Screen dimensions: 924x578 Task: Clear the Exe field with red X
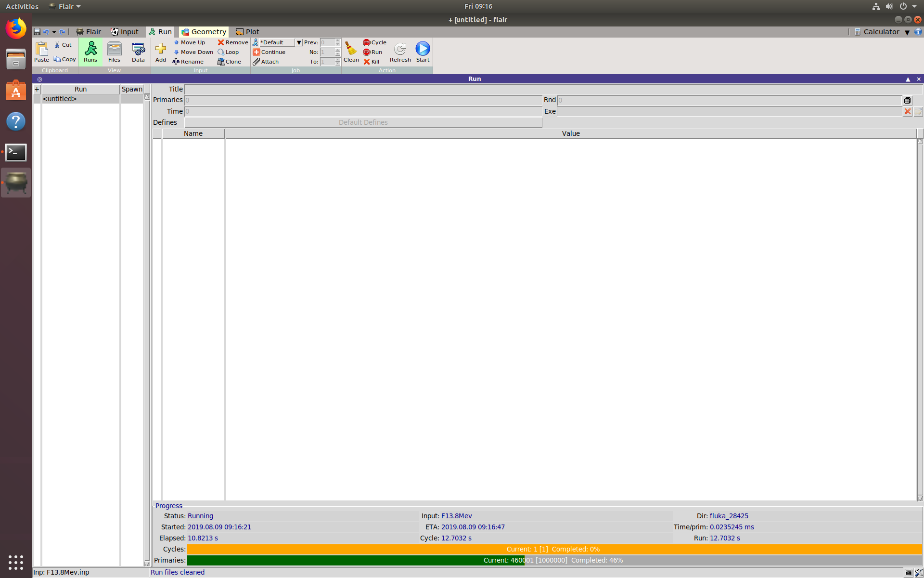click(x=907, y=111)
